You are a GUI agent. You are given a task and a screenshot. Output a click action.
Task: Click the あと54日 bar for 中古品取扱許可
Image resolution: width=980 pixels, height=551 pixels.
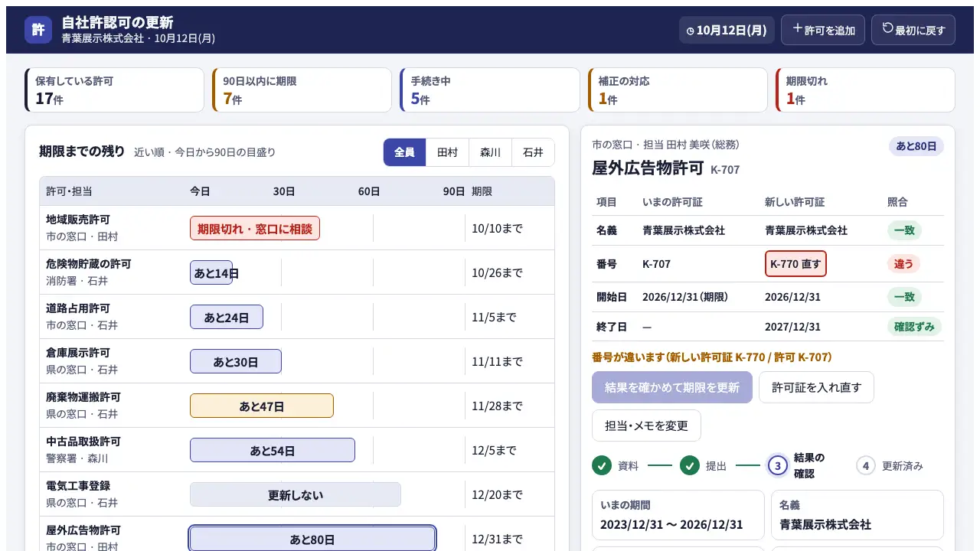point(273,450)
